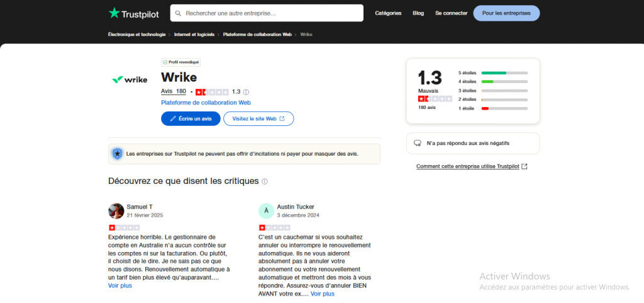The width and height of the screenshot is (644, 303).
Task: Click the Wrike company name heading
Action: pyautogui.click(x=179, y=77)
